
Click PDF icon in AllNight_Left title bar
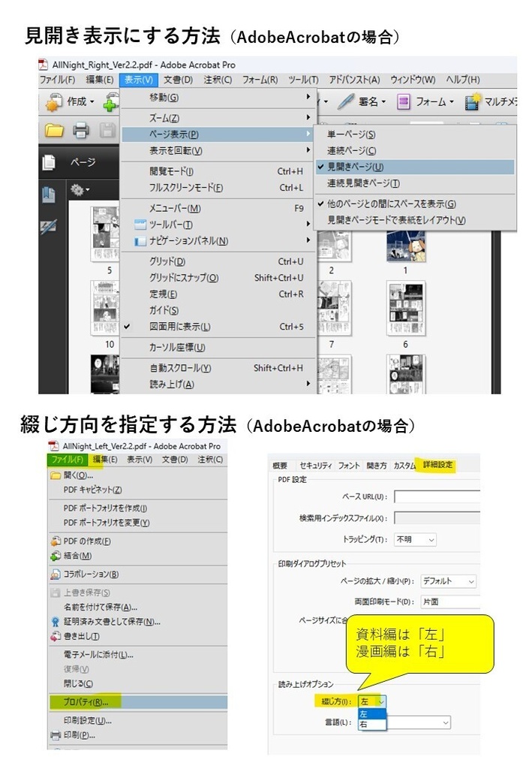pyautogui.click(x=53, y=446)
